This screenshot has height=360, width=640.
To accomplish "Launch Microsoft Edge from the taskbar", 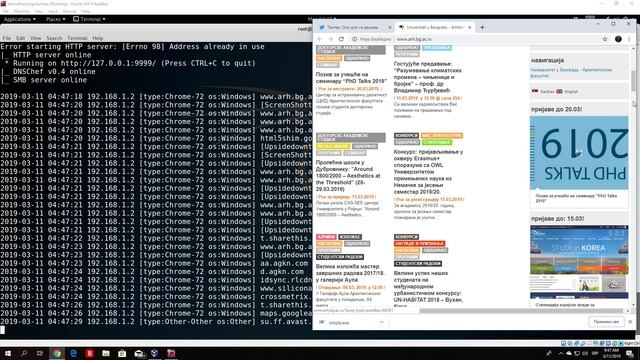I will point(73,353).
